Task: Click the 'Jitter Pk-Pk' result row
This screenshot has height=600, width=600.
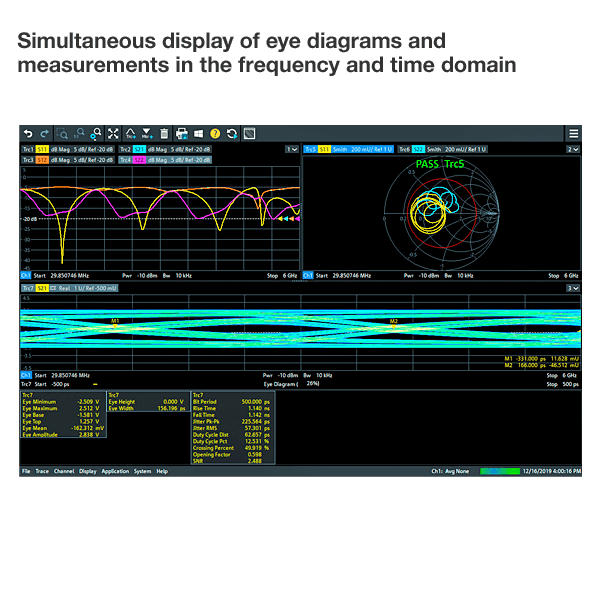Action: point(231,421)
